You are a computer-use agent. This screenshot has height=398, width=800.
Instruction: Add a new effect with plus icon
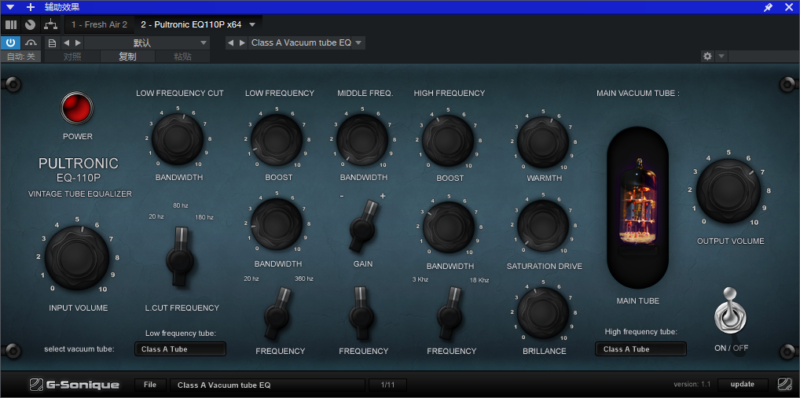31,7
